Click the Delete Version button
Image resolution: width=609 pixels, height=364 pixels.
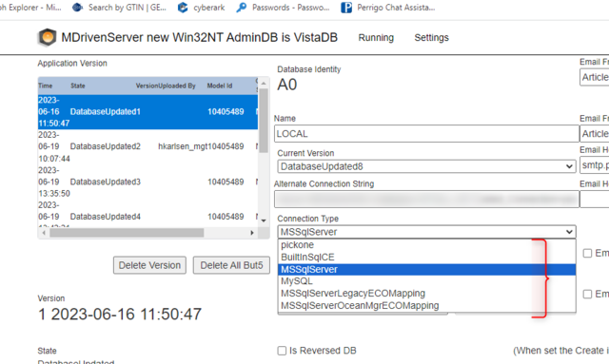click(149, 265)
